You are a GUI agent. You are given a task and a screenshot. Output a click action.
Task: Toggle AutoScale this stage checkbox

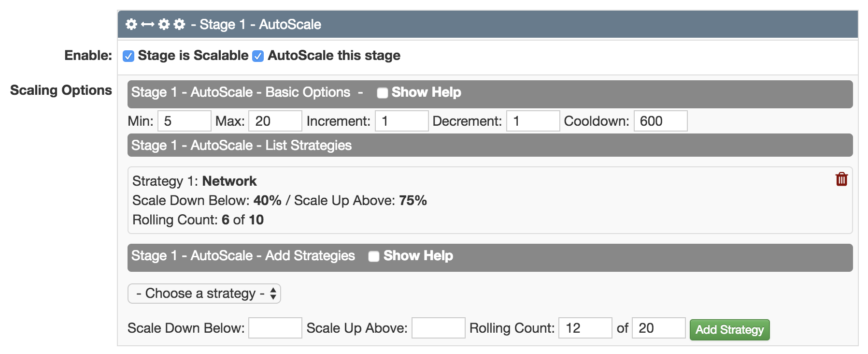(258, 56)
